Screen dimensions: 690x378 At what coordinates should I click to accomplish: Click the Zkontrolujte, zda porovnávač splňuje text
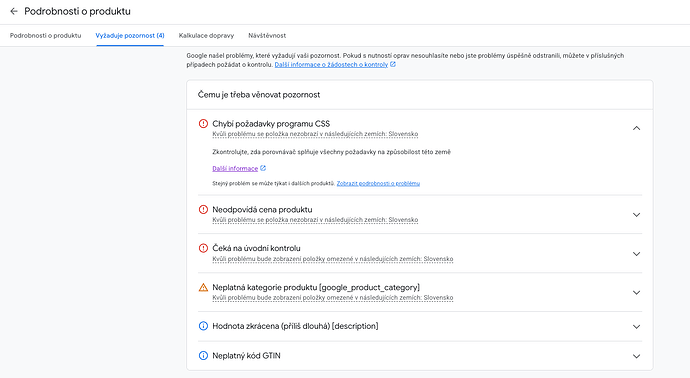tap(332, 152)
